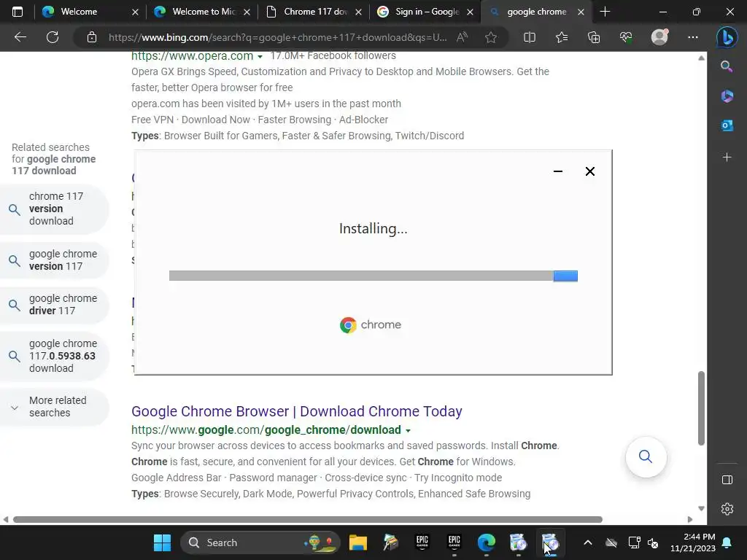747x560 pixels.
Task: Search google chrome version 117 suggestion
Action: [x=54, y=260]
